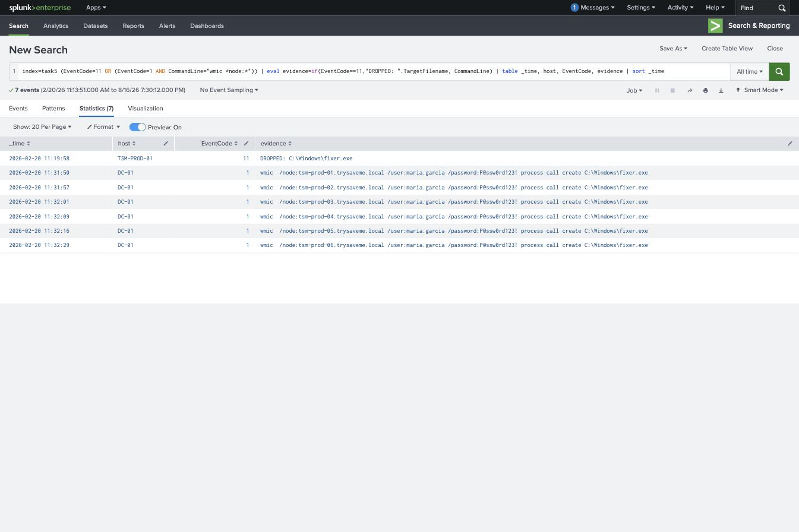
Task: Click the Search & Reporting app icon
Action: pos(715,26)
